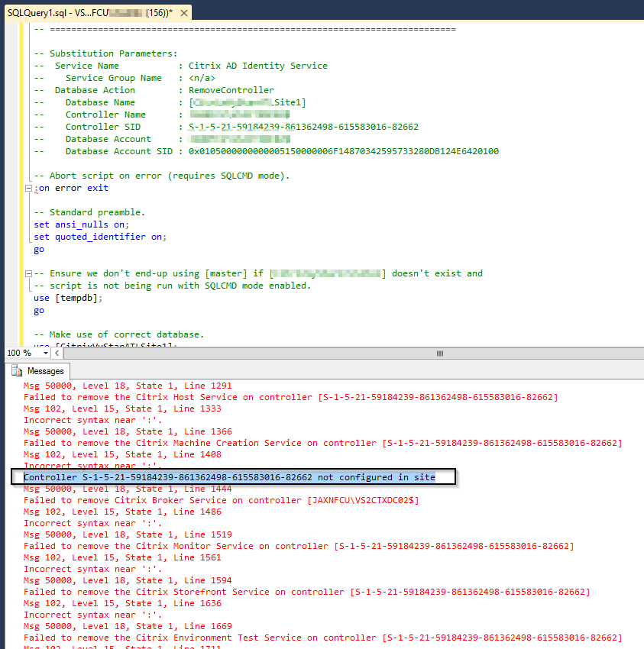Screen dimensions: 644x649
Task: Click the 'Database Account SID' comment line
Action: point(267,151)
